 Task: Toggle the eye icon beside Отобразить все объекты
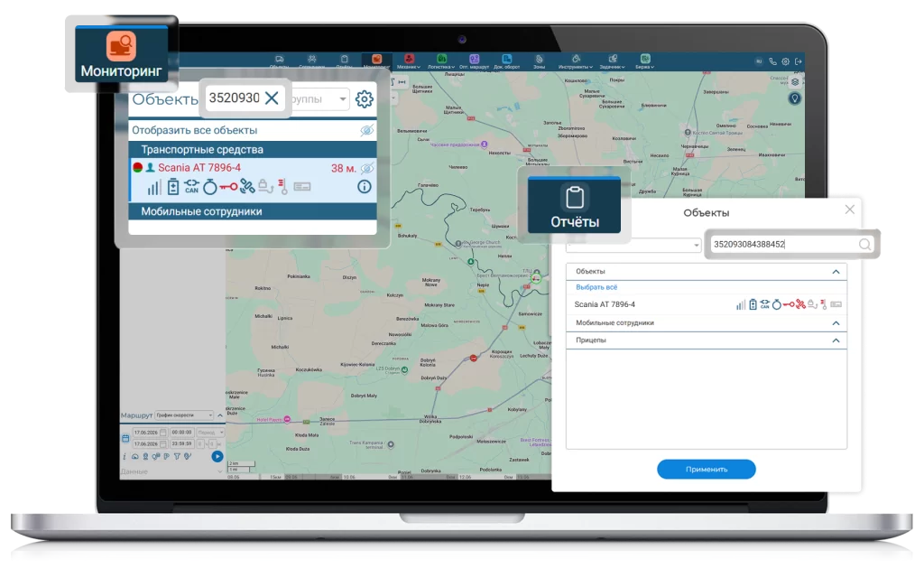366,130
